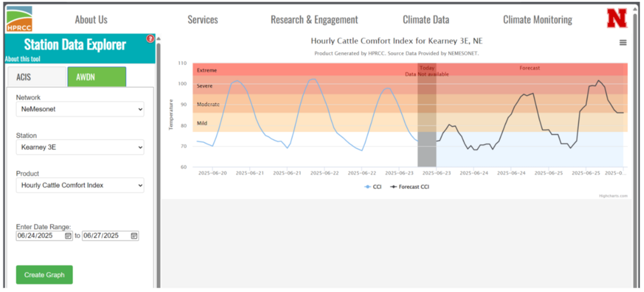Toggle CCI series in chart legend
Image resolution: width=644 pixels, height=292 pixels.
[x=373, y=187]
